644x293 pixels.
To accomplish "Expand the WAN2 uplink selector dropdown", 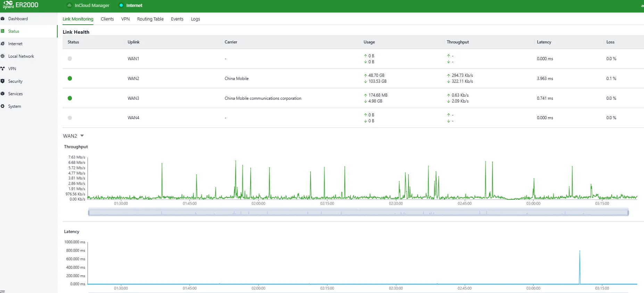I will pyautogui.click(x=74, y=136).
